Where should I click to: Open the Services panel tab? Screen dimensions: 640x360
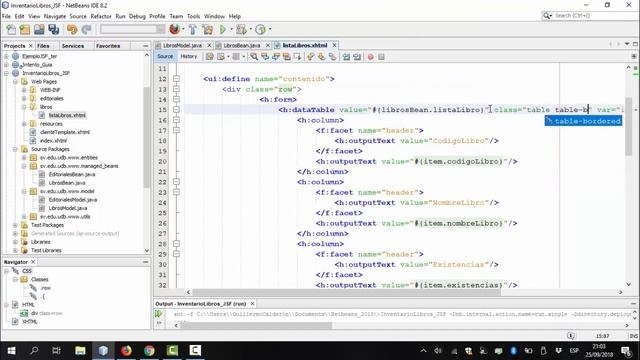pos(73,46)
